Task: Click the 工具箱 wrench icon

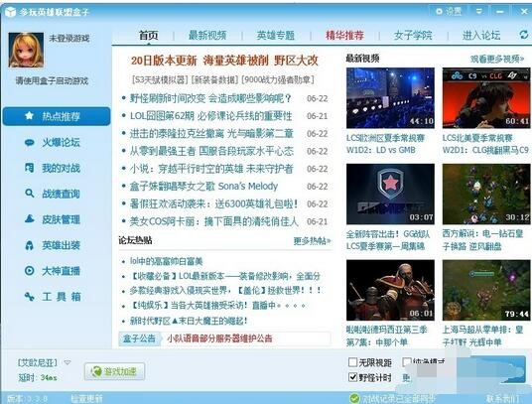Action: click(30, 297)
